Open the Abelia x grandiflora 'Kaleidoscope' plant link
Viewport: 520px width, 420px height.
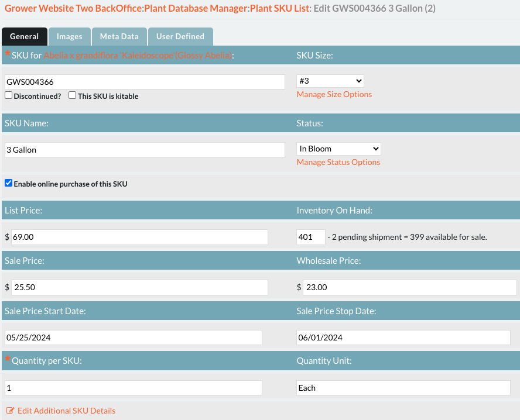tap(138, 55)
